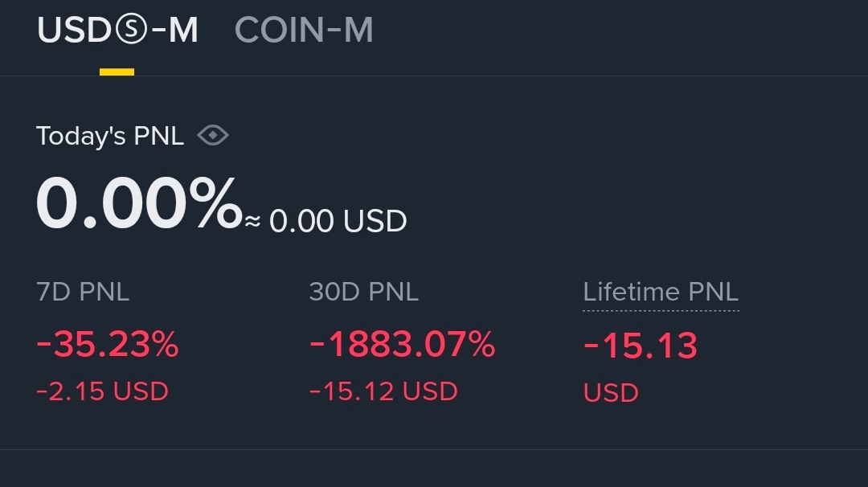Click the -35.23% seven-day percentage
868x487 pixels.
tap(108, 346)
